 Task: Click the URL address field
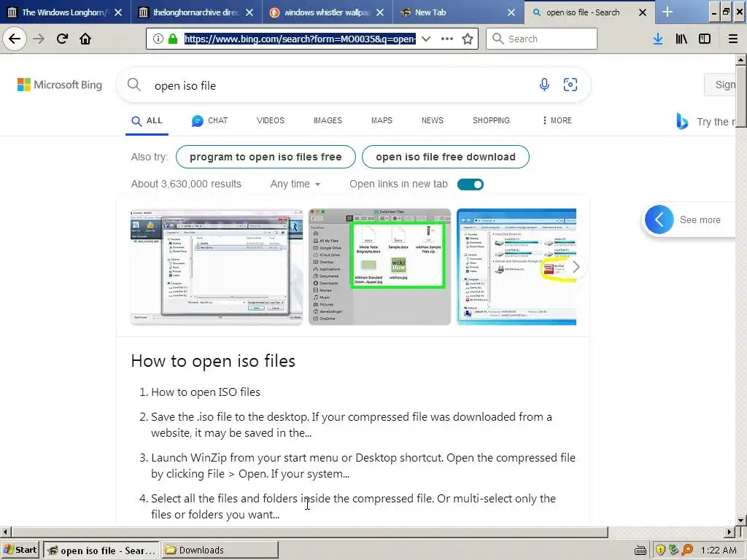point(300,39)
